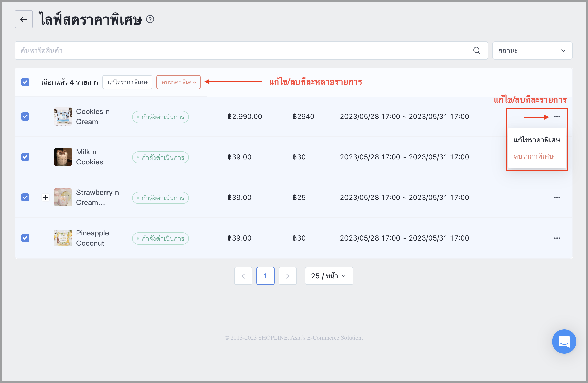Open more options for Strawberry n Cream

(x=557, y=198)
